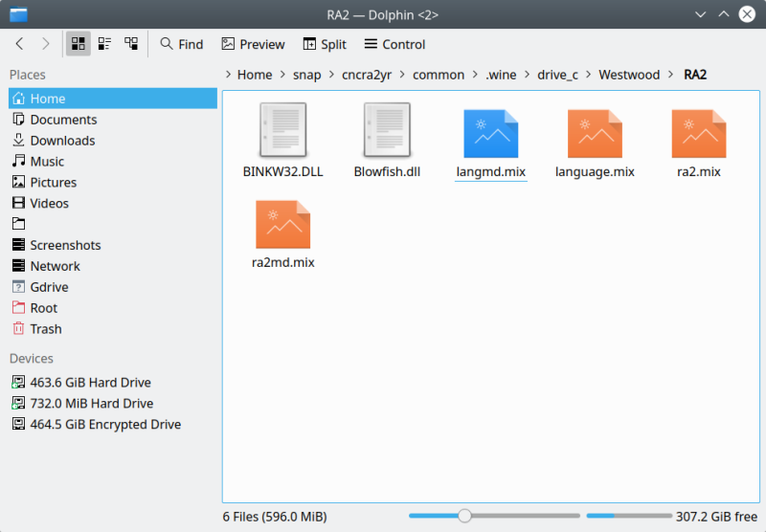Open Network in Places

pyautogui.click(x=113, y=266)
